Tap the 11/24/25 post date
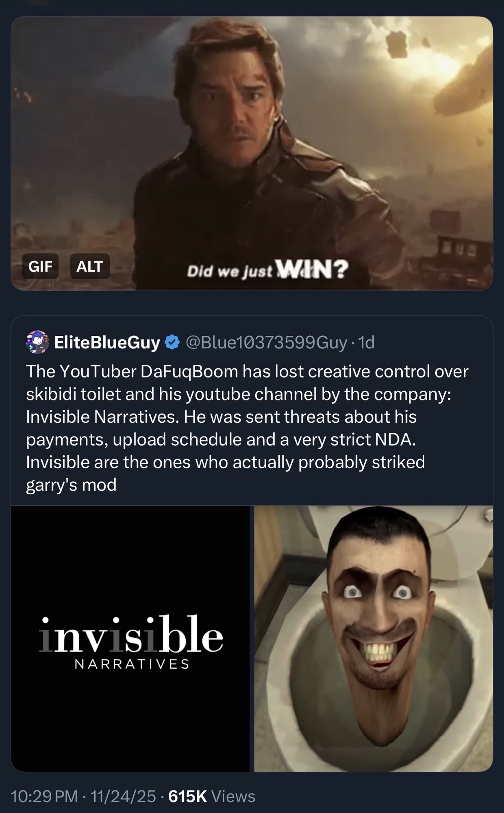Screen dimensions: 504x813 (123, 796)
